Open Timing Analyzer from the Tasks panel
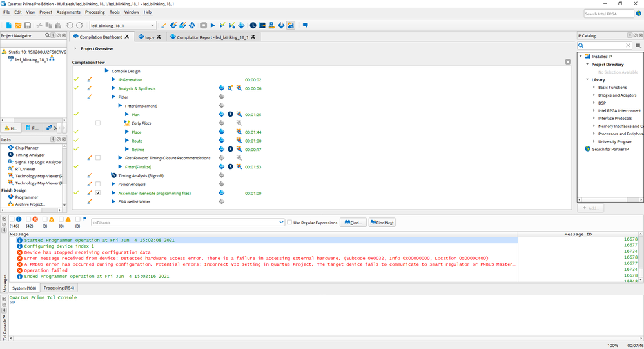Image resolution: width=644 pixels, height=349 pixels. (30, 155)
